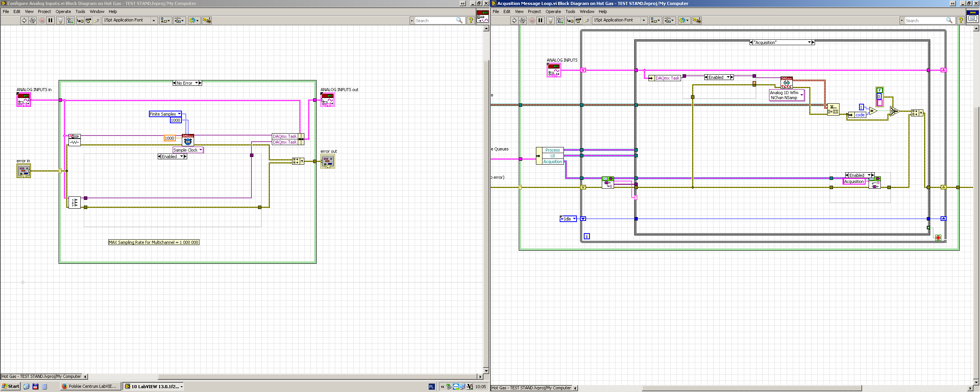Click Step Into in Acquisition Message Loop window
Image resolution: width=980 pixels, height=392 pixels.
[x=570, y=20]
